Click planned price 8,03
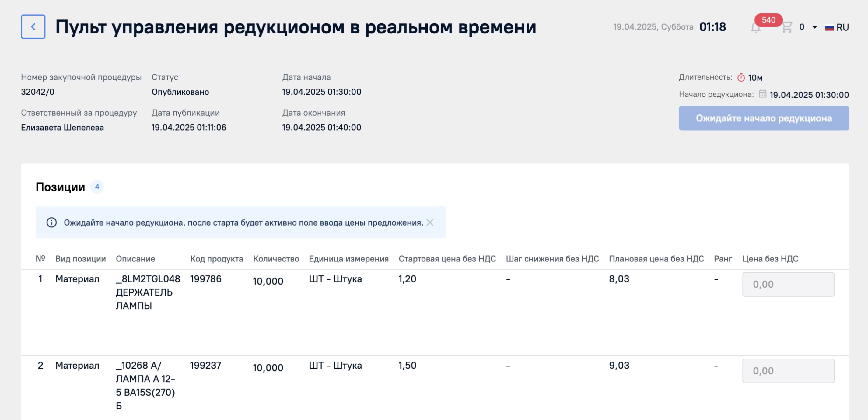 click(619, 279)
